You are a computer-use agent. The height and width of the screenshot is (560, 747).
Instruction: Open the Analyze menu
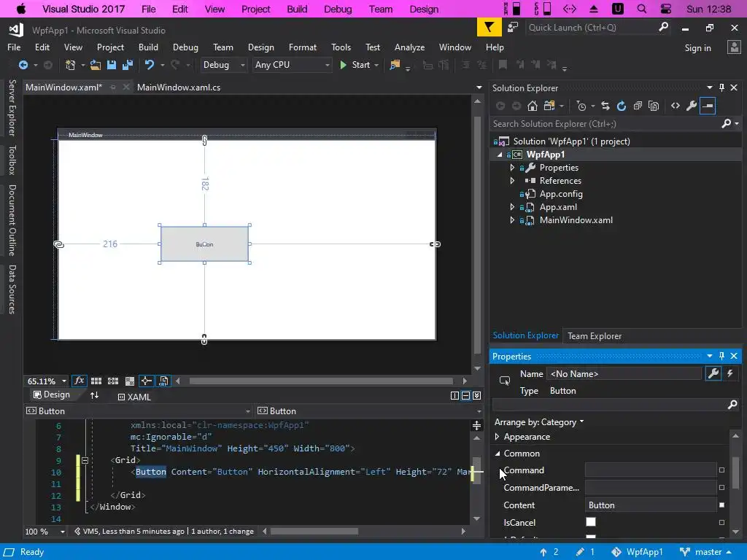click(409, 47)
